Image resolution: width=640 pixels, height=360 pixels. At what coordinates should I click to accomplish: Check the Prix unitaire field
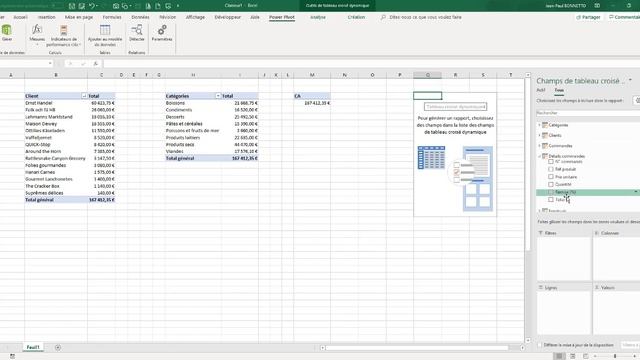551,177
